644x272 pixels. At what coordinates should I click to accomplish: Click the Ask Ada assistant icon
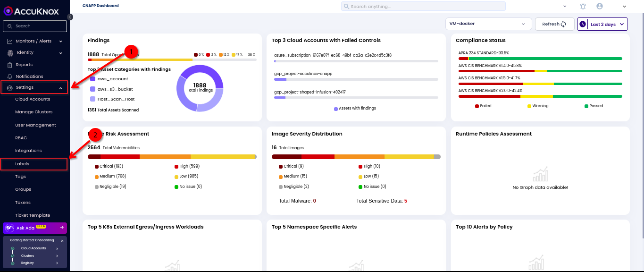(x=10, y=228)
